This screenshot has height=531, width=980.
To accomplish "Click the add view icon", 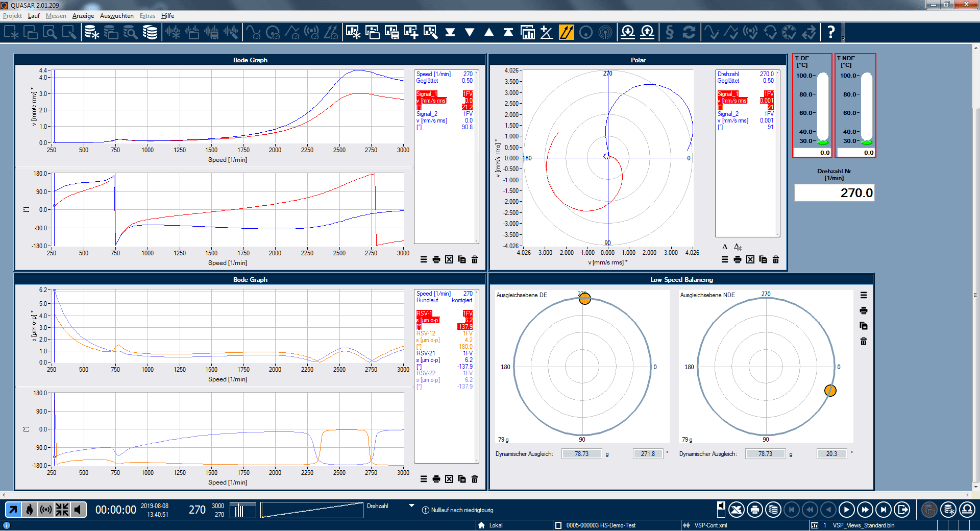I will click(411, 33).
